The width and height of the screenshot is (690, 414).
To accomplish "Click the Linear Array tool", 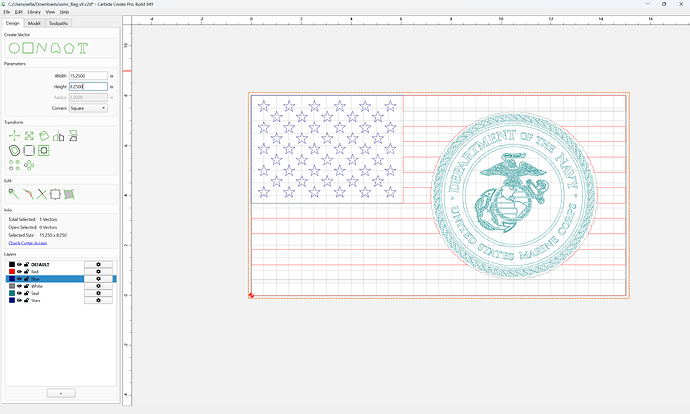I will click(14, 165).
